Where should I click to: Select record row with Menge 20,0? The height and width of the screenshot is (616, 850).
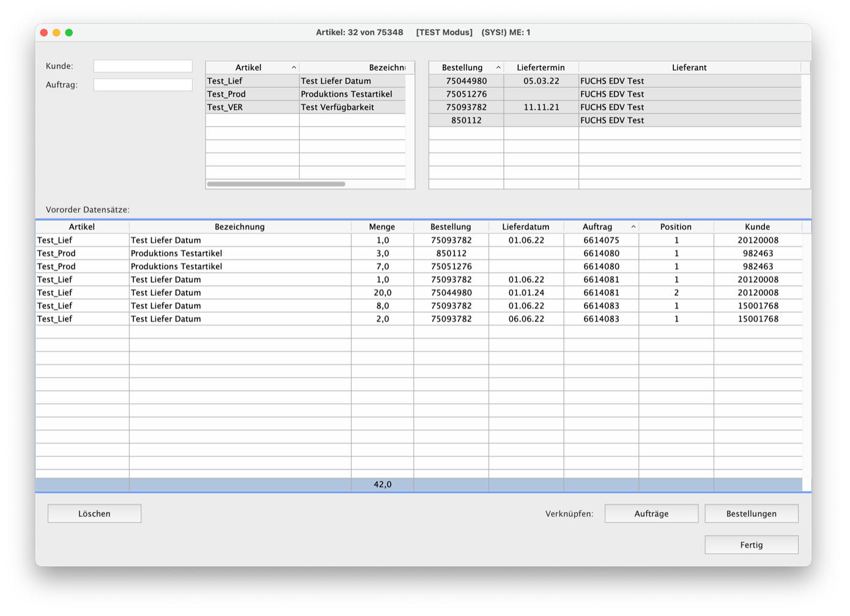pos(382,293)
